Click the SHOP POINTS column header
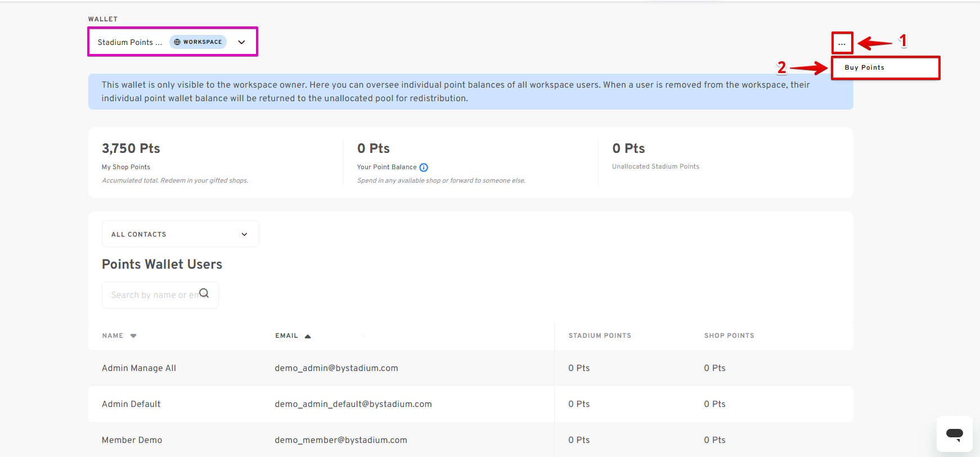The height and width of the screenshot is (457, 980). (729, 336)
